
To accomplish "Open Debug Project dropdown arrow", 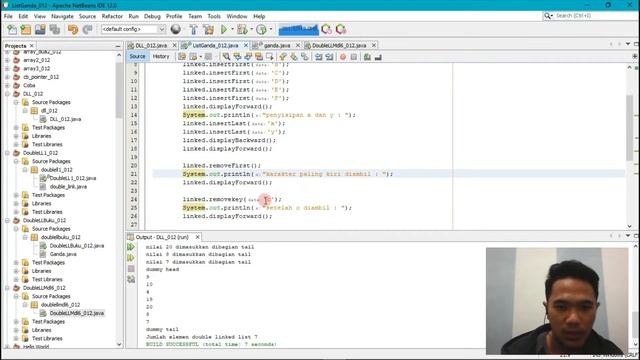I will pyautogui.click(x=251, y=29).
